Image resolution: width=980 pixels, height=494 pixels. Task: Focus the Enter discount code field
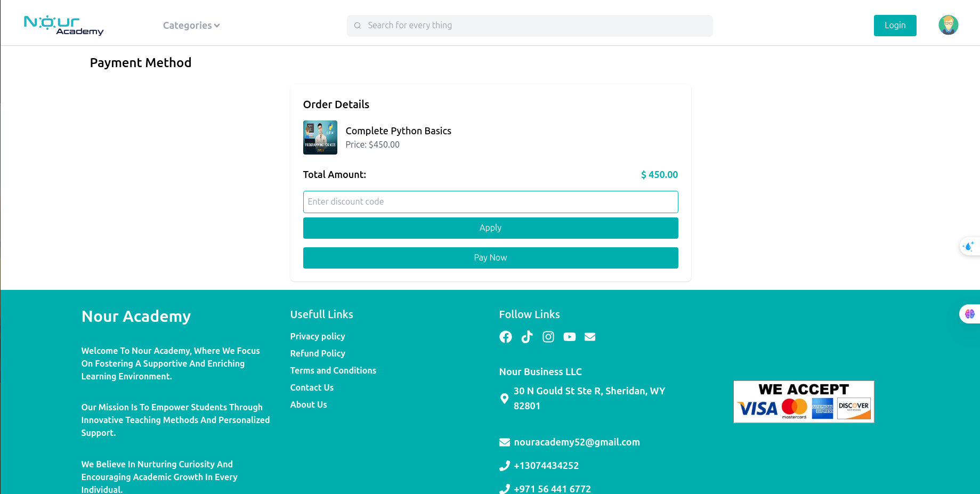coord(490,202)
